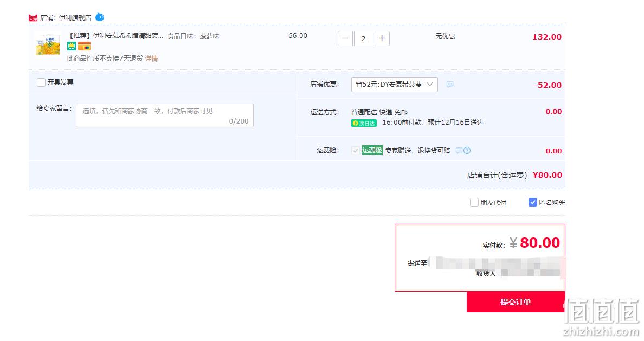
Task: Click the 0.00 amount in 运送方式 row
Action: (553, 111)
